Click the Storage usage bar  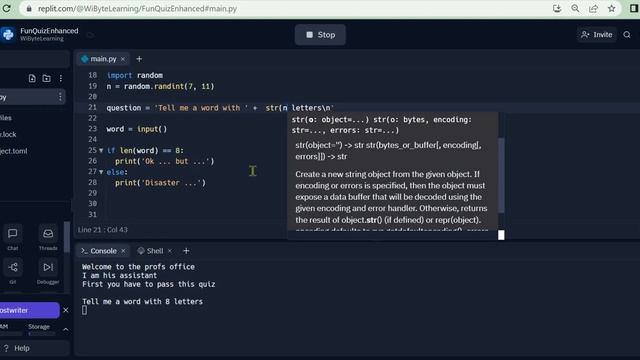[42, 333]
